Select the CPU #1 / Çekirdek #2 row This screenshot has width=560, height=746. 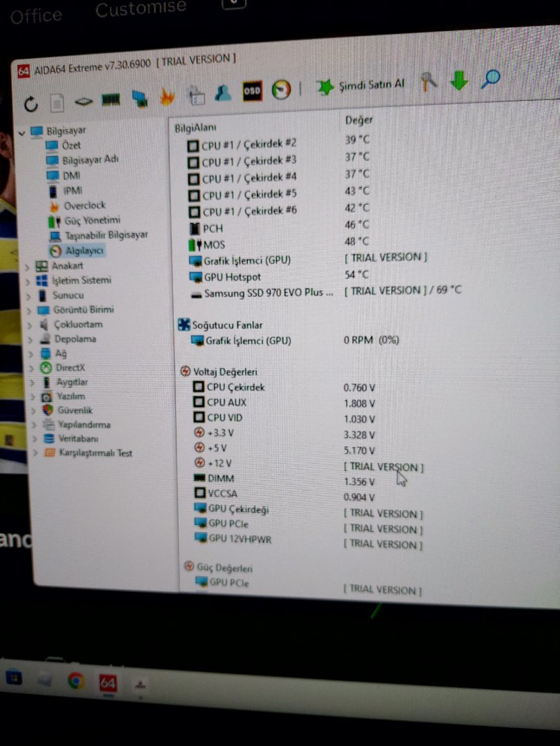click(x=249, y=144)
